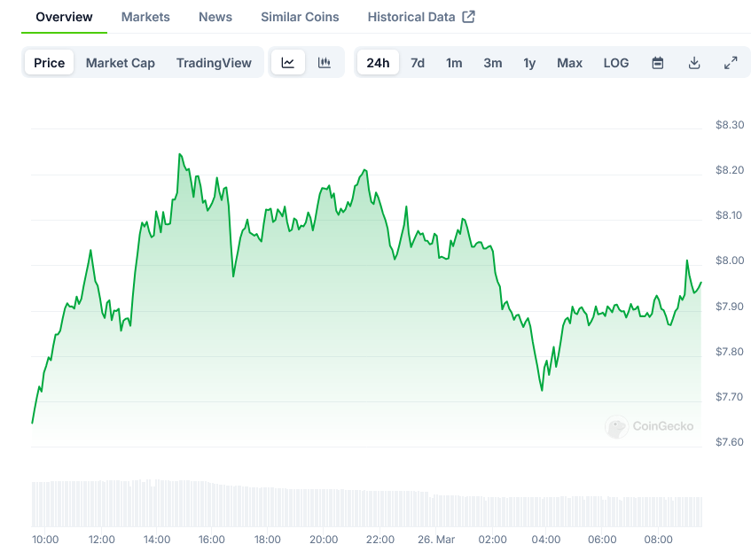The image size is (751, 560).
Task: Select the 1m time range
Action: click(x=454, y=63)
